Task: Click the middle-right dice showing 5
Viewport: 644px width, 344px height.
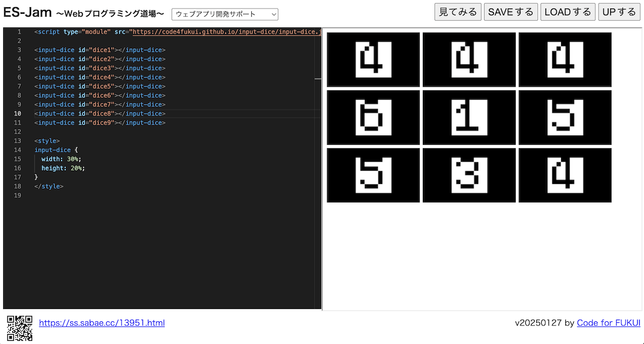Action: pyautogui.click(x=565, y=117)
